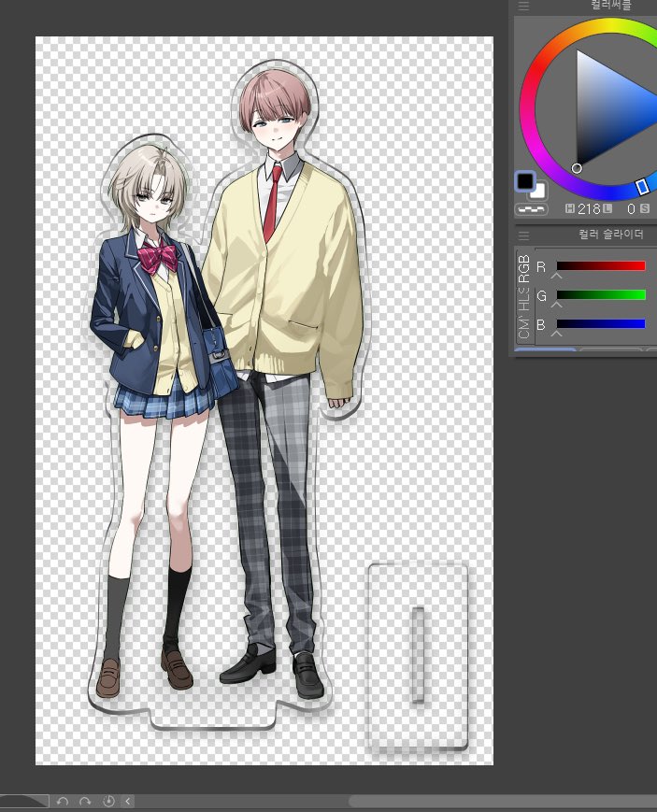Click the blue B channel slider
The image size is (657, 812).
(x=601, y=323)
